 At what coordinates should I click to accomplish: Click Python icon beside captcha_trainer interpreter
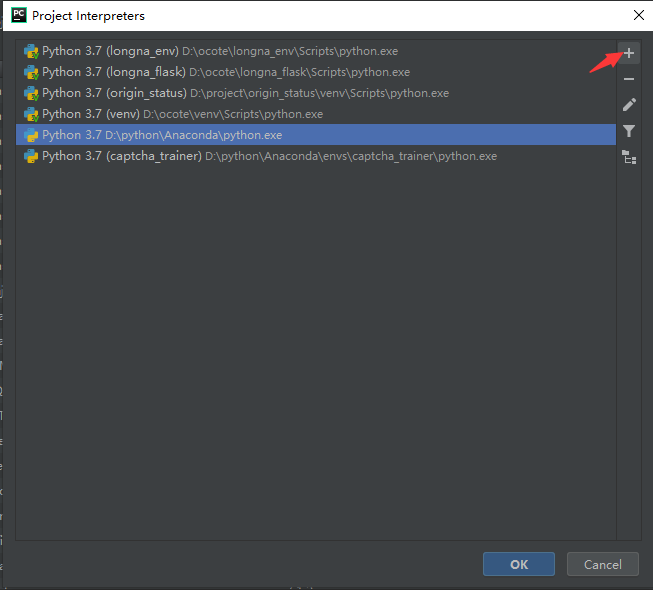31,156
